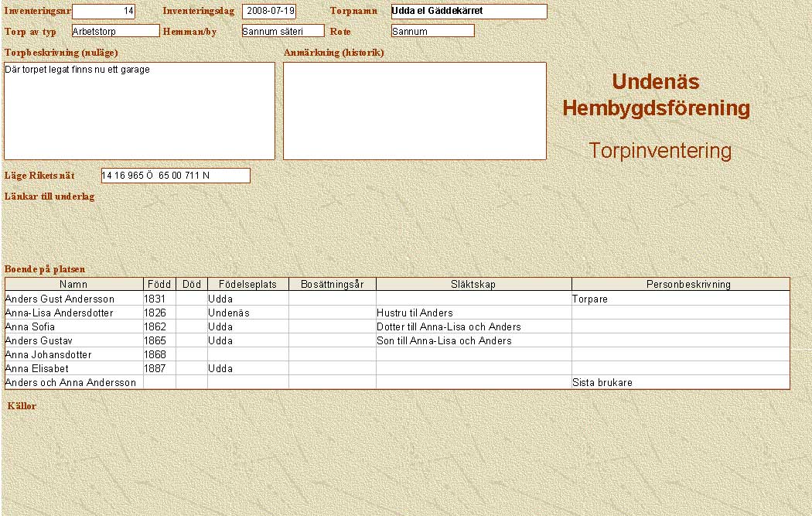
Task: Click the Rote field containing Sannum
Action: coord(432,31)
